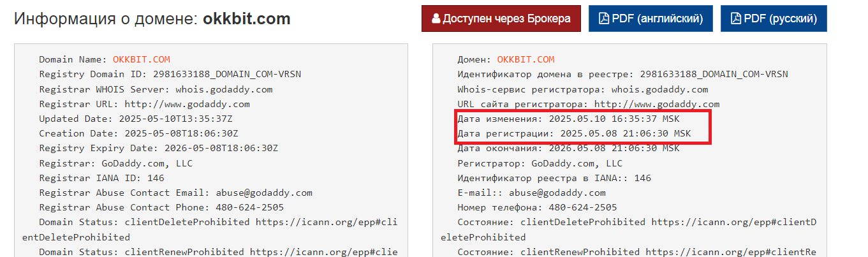Click the Регистратор GoDaddy.com, LLC line
This screenshot has width=868, height=257.
(x=540, y=163)
